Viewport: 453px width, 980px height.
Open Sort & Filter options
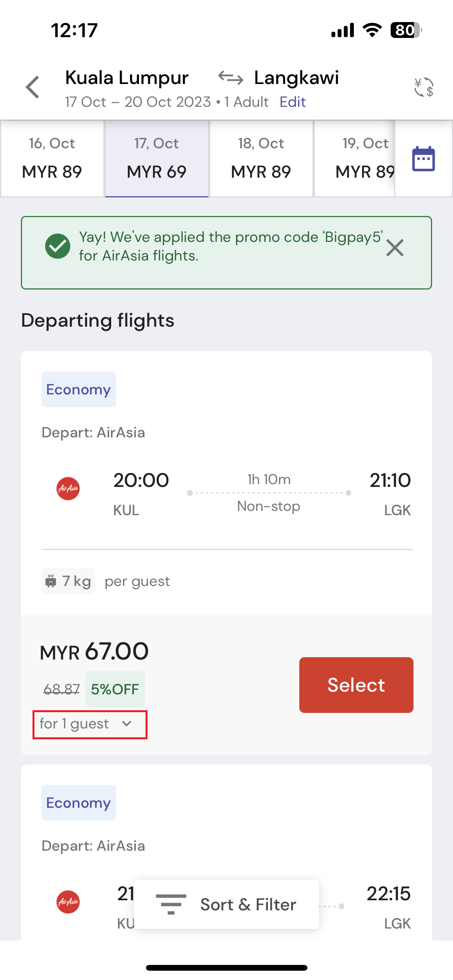coord(226,905)
